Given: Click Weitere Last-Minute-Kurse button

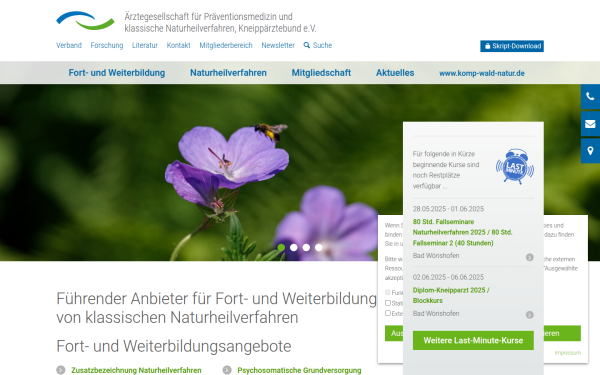Looking at the screenshot, I should coord(473,340).
